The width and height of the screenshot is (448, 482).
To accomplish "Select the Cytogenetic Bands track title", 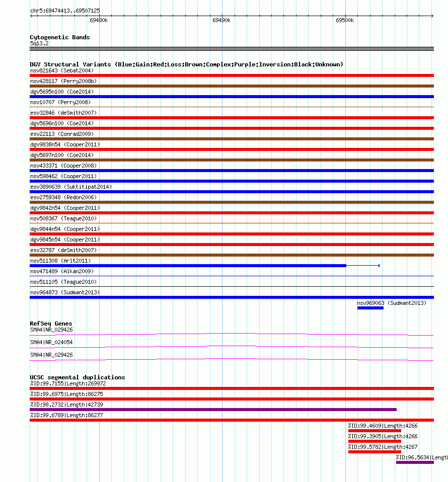I will 60,37.
